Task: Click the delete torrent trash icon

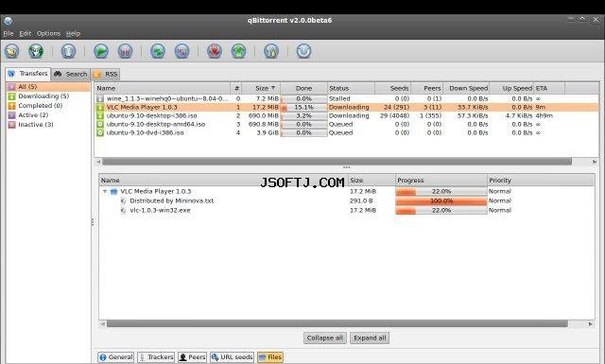Action: (68, 51)
